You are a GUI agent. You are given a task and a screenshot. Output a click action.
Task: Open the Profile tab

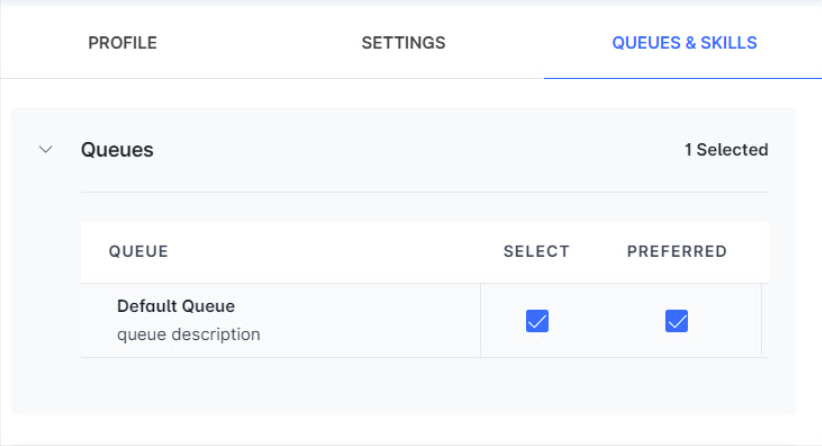click(122, 43)
